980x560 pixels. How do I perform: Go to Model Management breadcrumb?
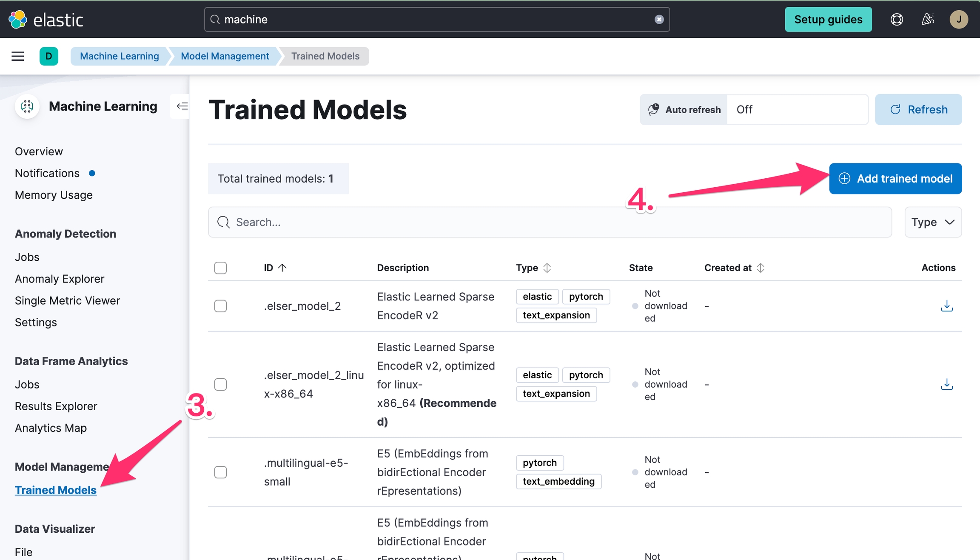(x=225, y=56)
